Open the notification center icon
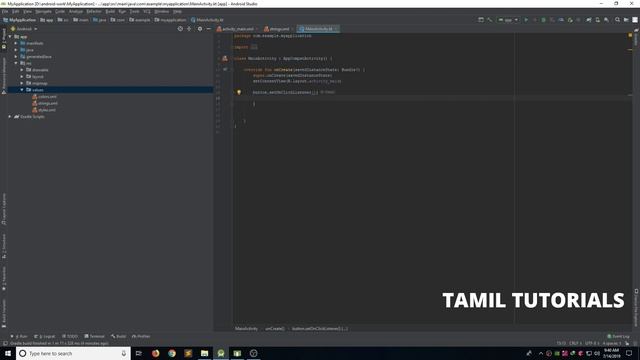 (x=629, y=353)
